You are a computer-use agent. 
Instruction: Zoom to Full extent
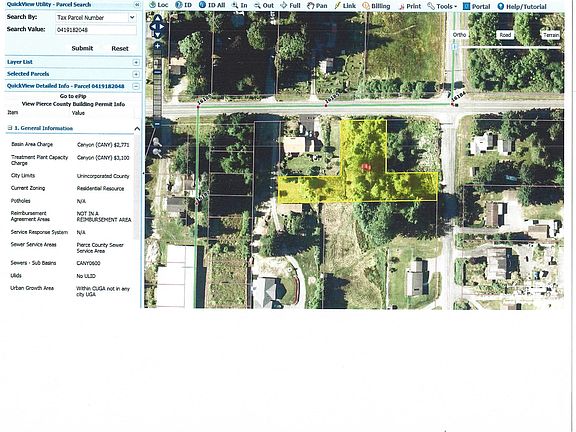tap(290, 6)
